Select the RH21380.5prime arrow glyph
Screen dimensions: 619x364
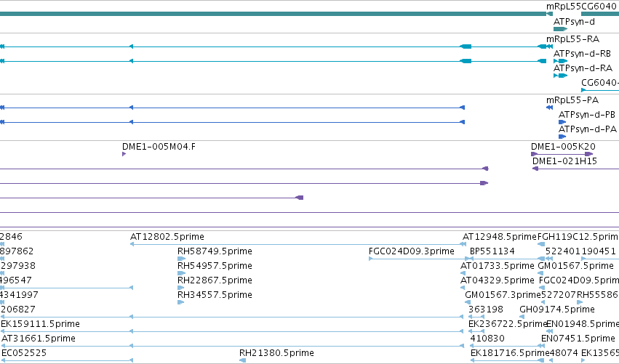coord(242,360)
